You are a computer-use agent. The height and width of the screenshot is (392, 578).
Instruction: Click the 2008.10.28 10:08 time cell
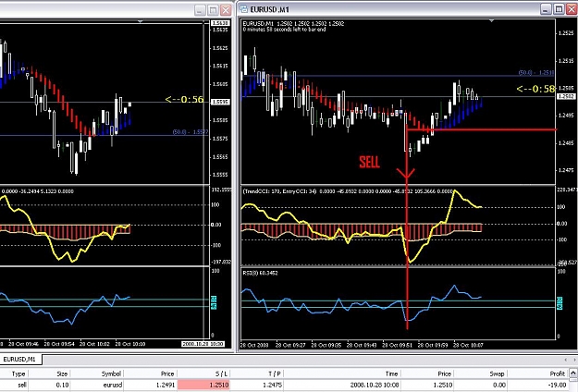click(x=375, y=385)
